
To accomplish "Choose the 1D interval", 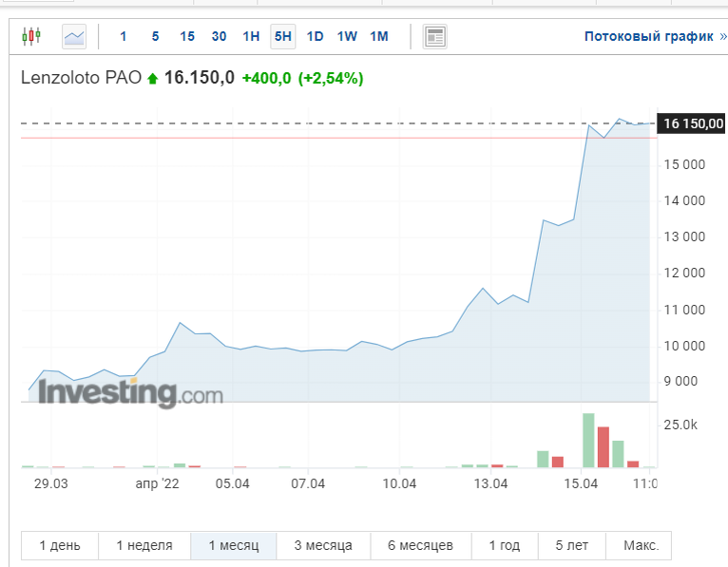I will coord(315,37).
